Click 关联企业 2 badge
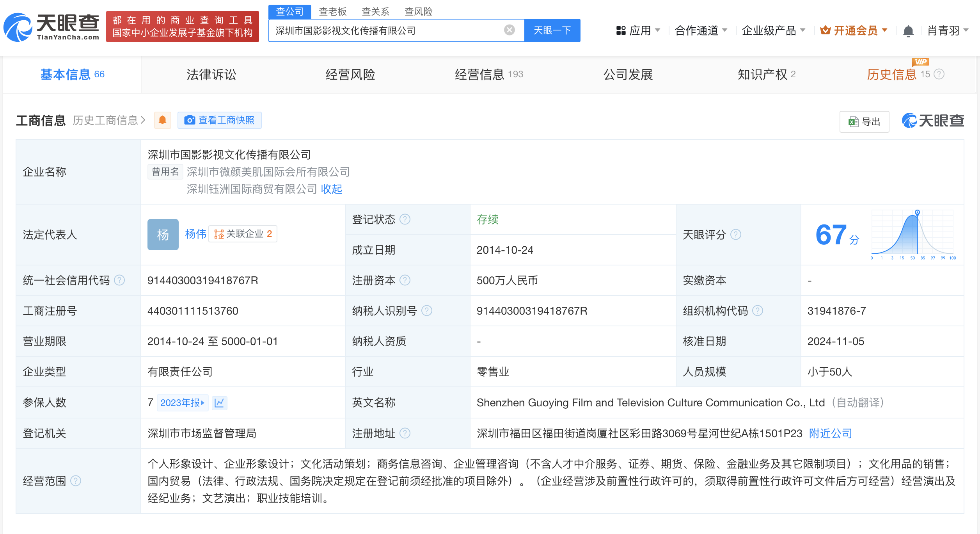980x534 pixels. pos(243,234)
